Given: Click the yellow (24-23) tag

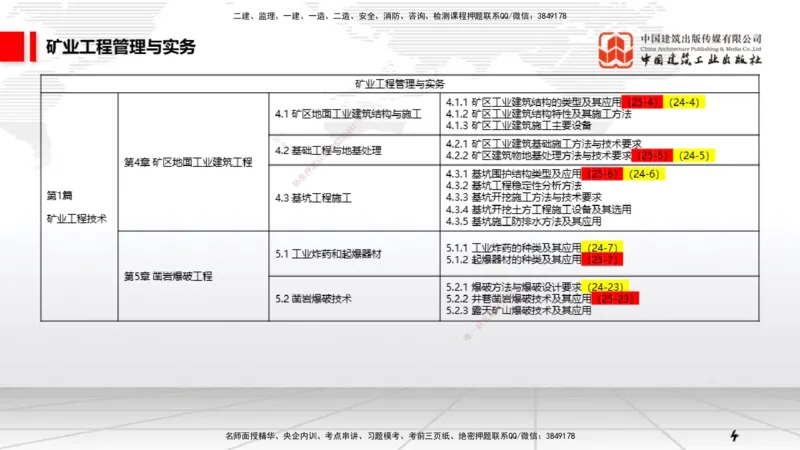Looking at the screenshot, I should click(x=606, y=287).
